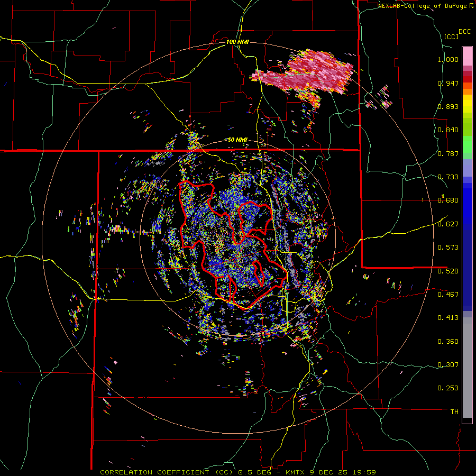Select the 0.947 legend value
476x476 pixels.
(448, 83)
